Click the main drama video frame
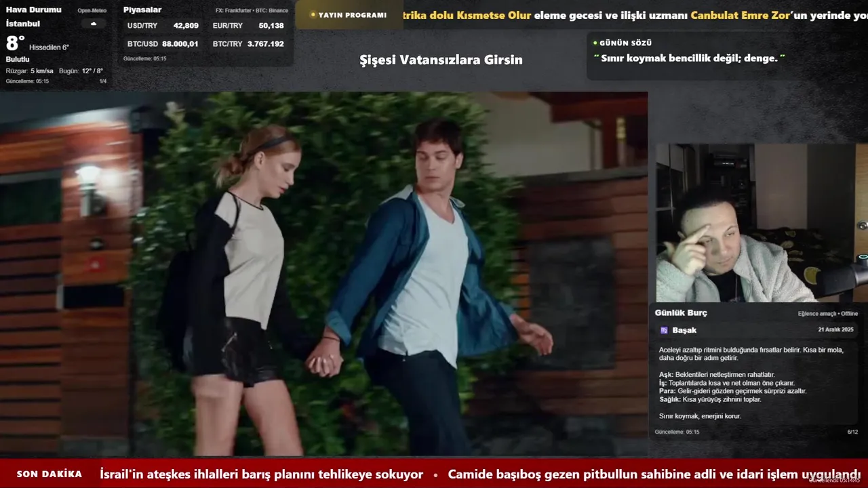The height and width of the screenshot is (488, 868). point(323,274)
